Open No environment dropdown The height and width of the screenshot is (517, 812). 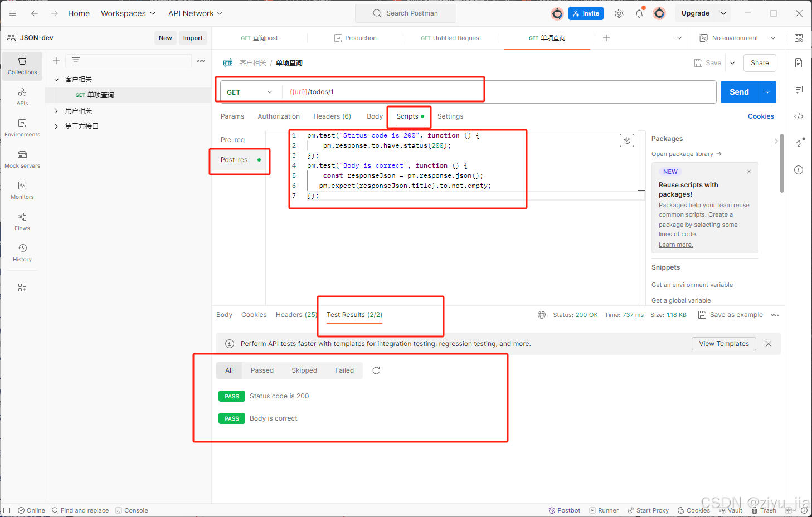point(737,38)
